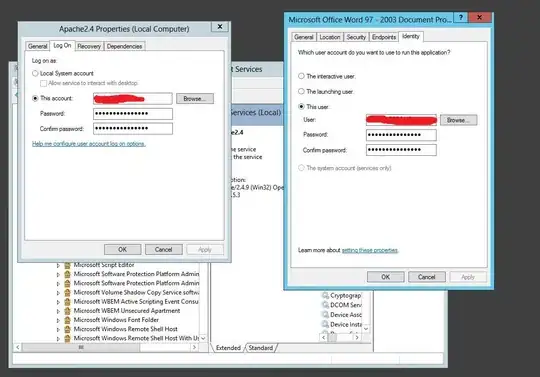Click the Cryptographic service gear icon
Screen dimensions: 540x377
(325, 295)
